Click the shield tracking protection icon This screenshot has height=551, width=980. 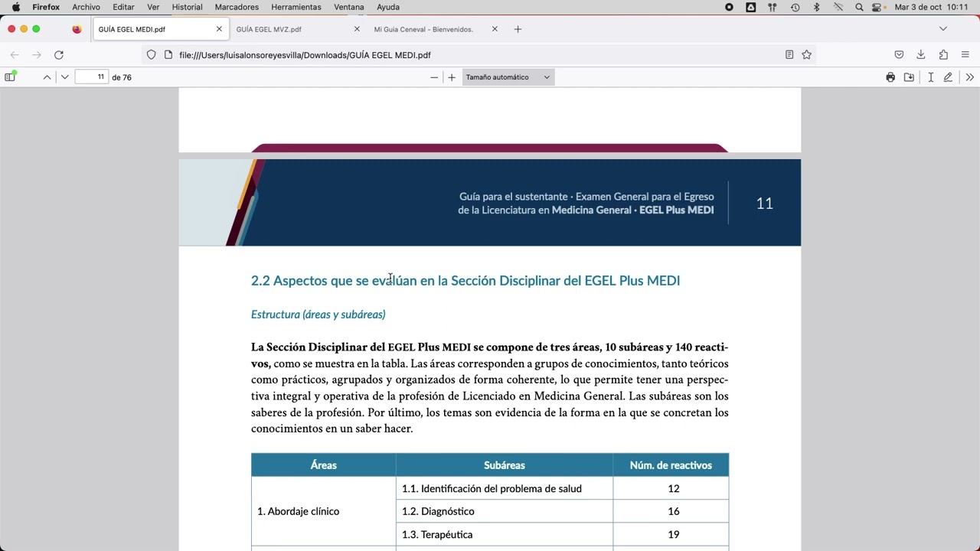(x=151, y=55)
